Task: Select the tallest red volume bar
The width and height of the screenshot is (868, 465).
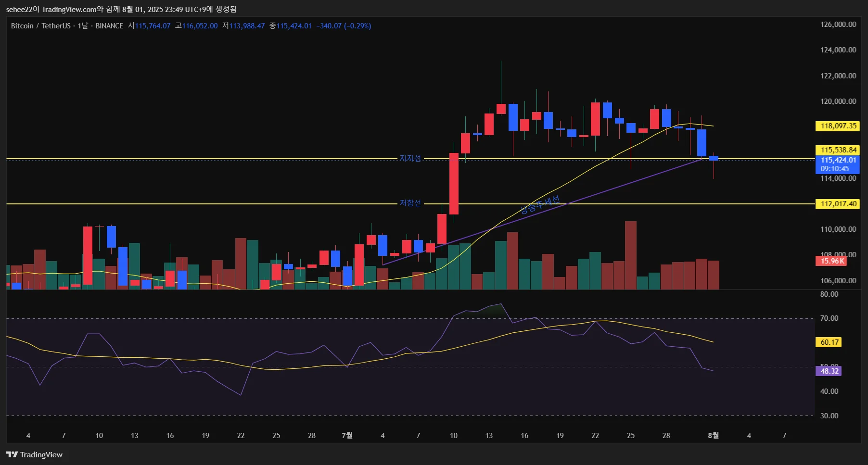Action: 630,255
